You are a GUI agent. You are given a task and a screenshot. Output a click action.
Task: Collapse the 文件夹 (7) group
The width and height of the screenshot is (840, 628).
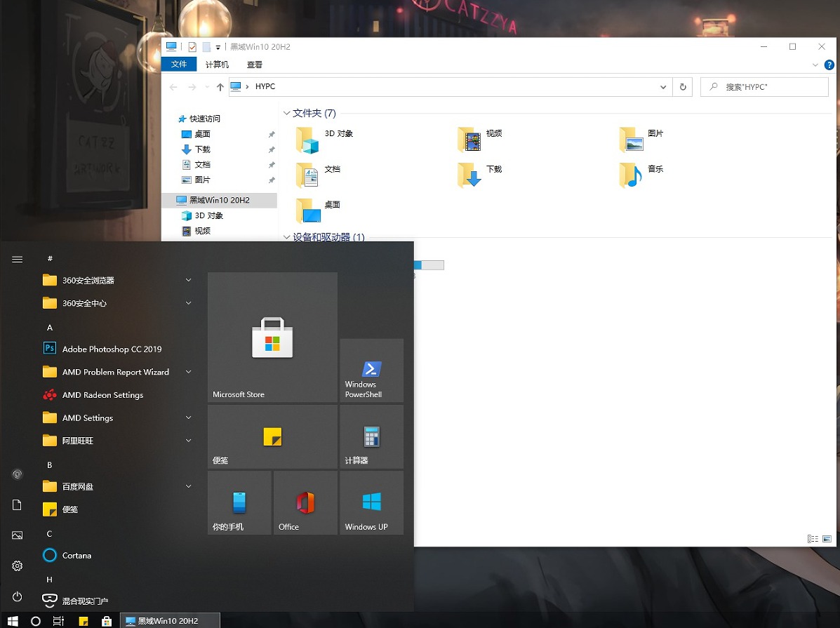[x=286, y=113]
